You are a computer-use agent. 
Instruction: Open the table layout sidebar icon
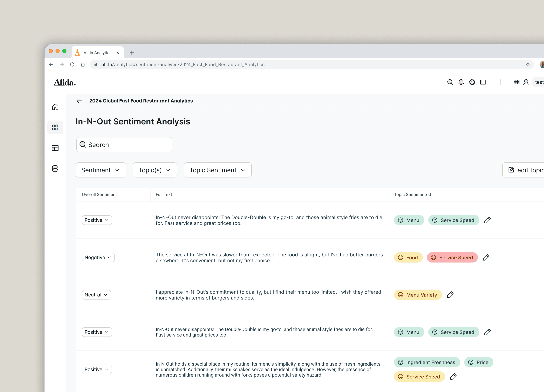point(55,148)
